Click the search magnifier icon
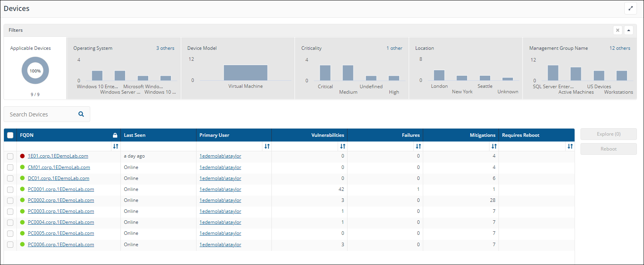The width and height of the screenshot is (644, 265). pyautogui.click(x=81, y=114)
